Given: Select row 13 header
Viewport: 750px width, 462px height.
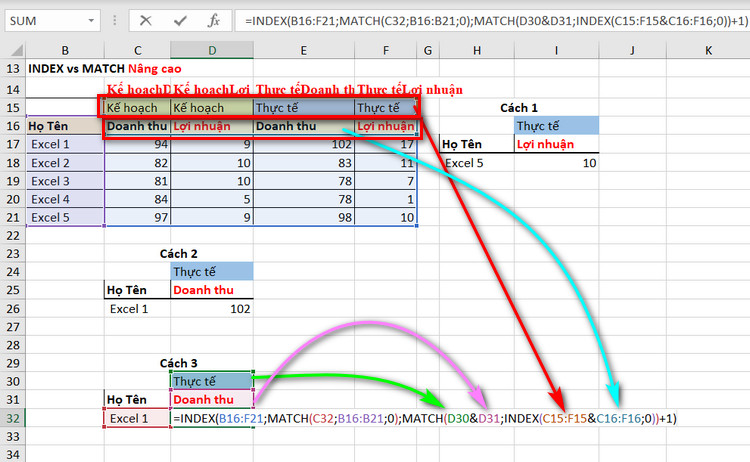Looking at the screenshot, I should coord(13,69).
